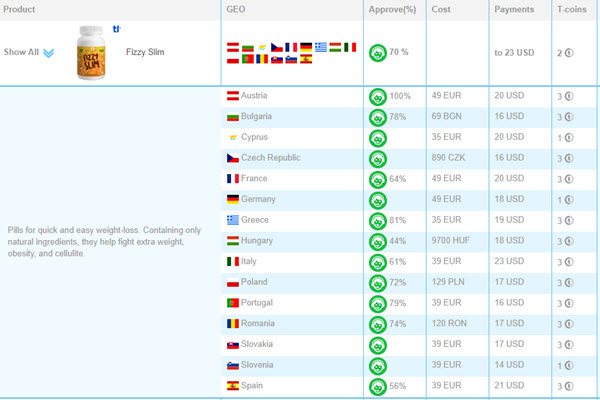Click the approve icon in Hungary row

[x=378, y=242]
